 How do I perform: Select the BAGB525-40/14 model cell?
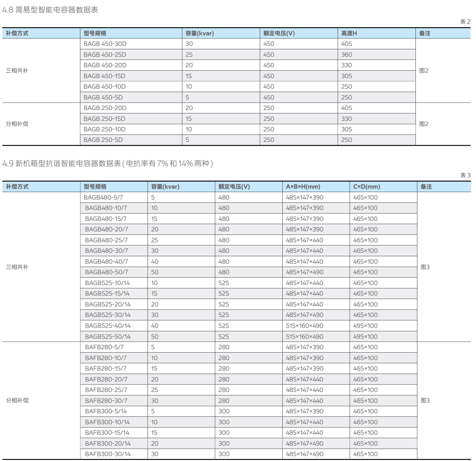(x=108, y=326)
